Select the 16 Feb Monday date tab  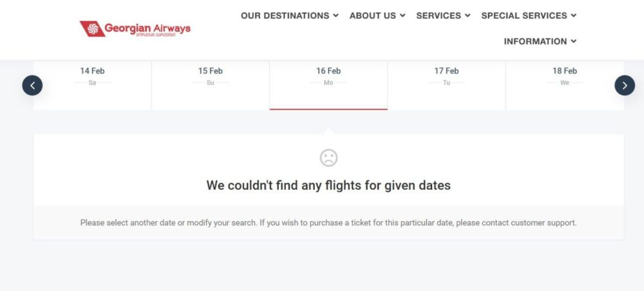(x=328, y=85)
